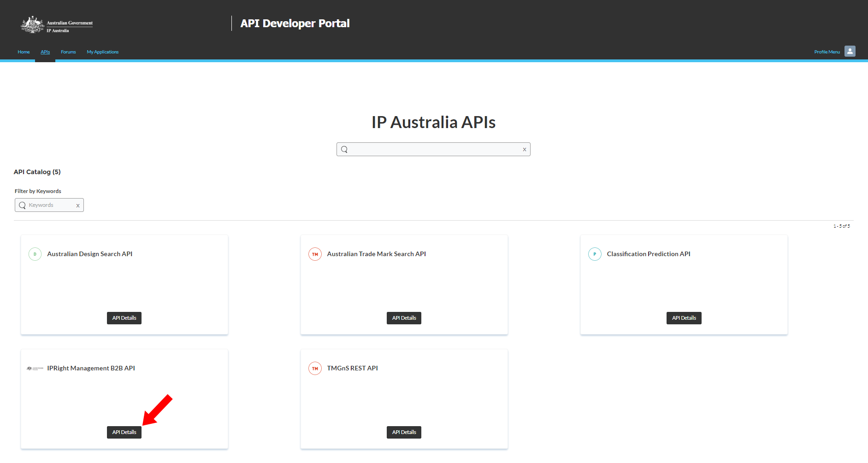
Task: Open the Profile Menu avatar icon
Action: pos(850,51)
